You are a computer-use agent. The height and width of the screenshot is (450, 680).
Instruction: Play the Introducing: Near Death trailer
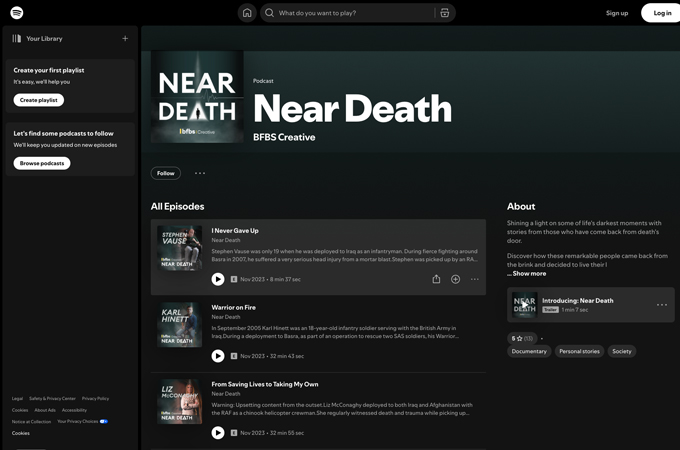tap(524, 305)
